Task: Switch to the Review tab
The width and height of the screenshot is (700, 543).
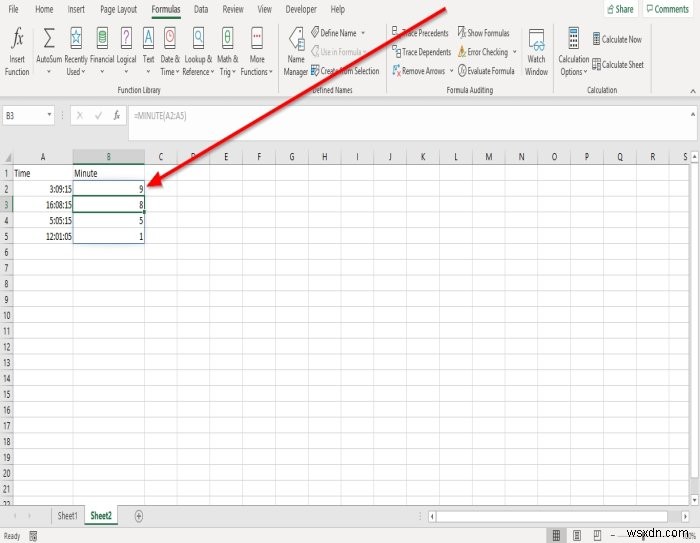Action: (x=233, y=9)
